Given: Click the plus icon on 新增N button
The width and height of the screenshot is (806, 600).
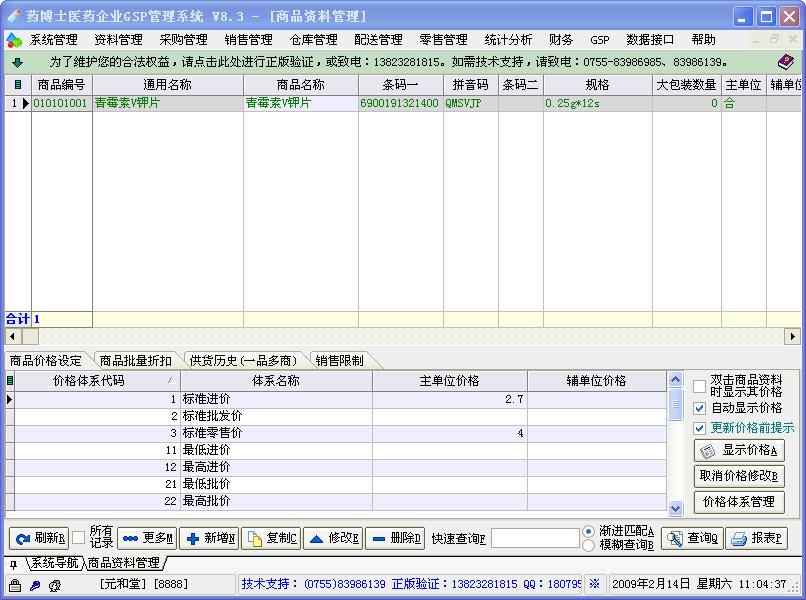Looking at the screenshot, I should click(x=193, y=539).
